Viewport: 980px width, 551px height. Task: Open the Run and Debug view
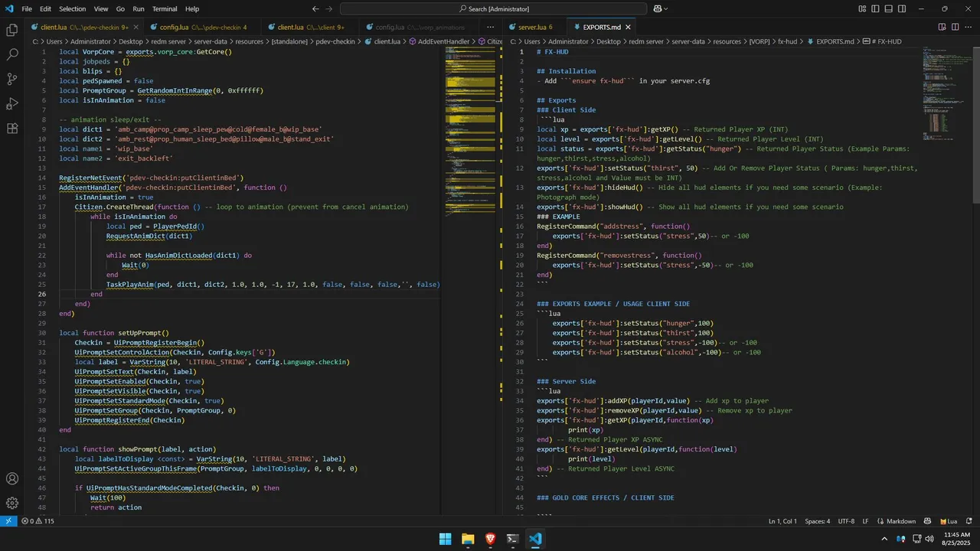point(12,103)
